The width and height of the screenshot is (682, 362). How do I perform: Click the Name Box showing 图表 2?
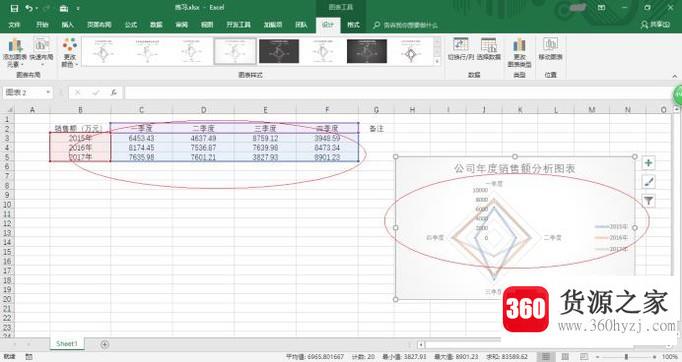pyautogui.click(x=23, y=92)
